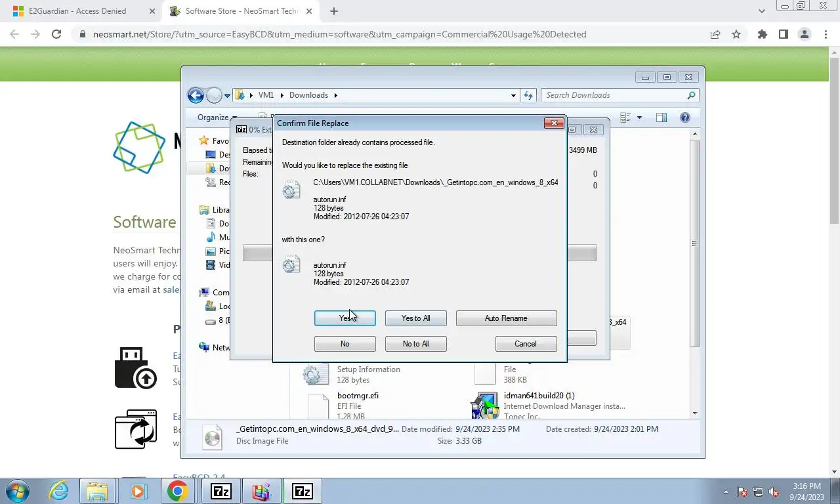This screenshot has height=504, width=840.
Task: Click the neosmart.net URL address bar
Action: (339, 34)
